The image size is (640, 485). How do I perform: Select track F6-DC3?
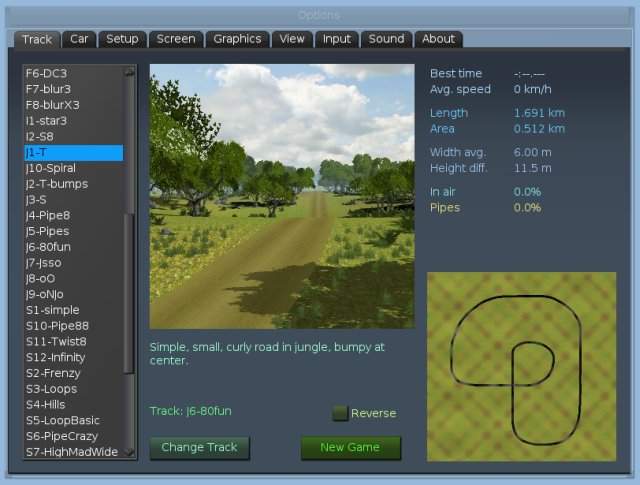[74, 73]
